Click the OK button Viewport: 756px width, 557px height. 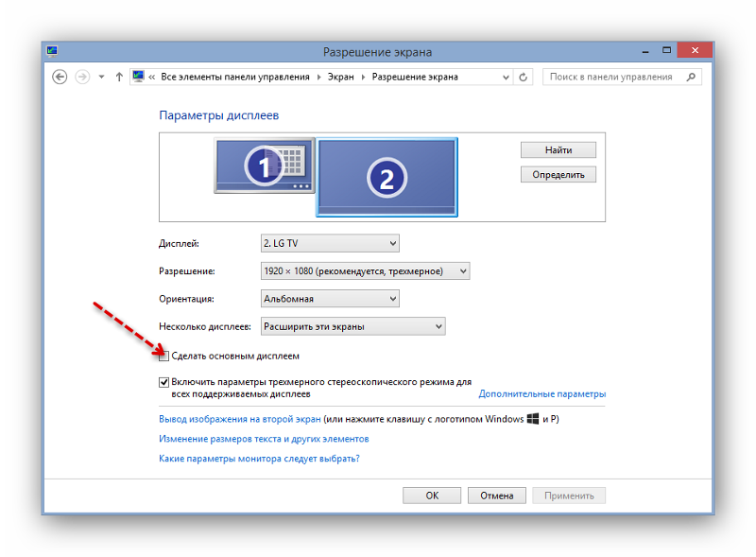click(432, 496)
